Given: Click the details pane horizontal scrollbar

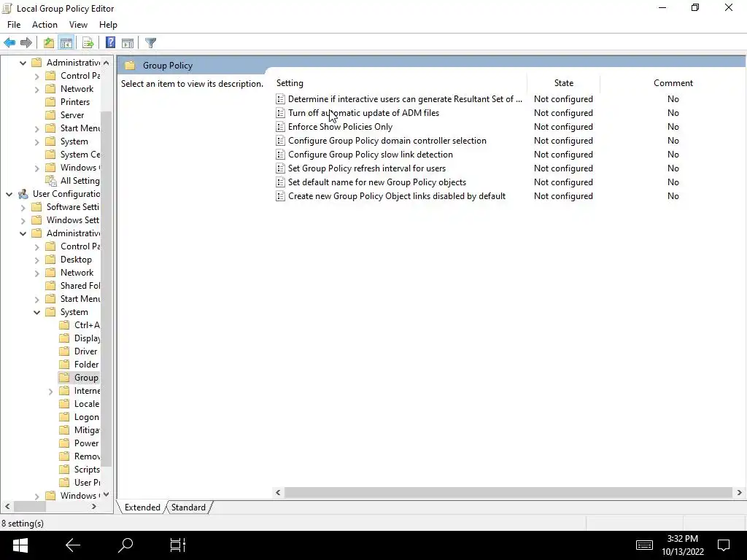Looking at the screenshot, I should [x=508, y=492].
